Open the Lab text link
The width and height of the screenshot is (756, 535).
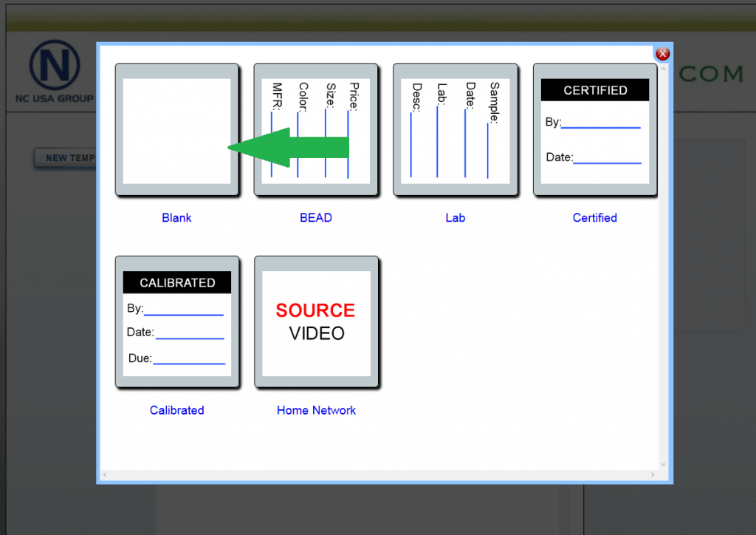click(455, 218)
